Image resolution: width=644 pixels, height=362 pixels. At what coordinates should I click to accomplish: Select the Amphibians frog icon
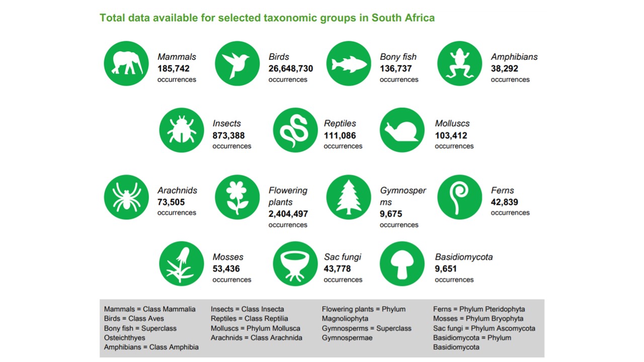(460, 64)
